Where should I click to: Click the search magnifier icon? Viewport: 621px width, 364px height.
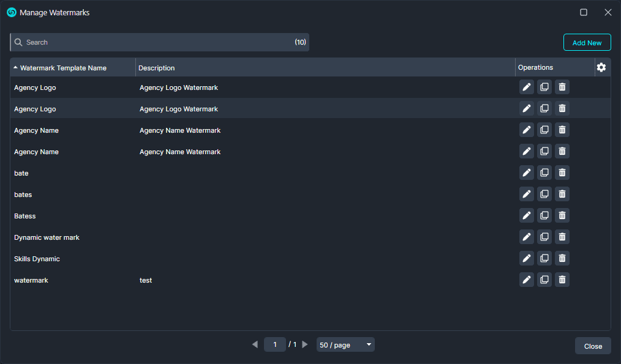coord(18,42)
